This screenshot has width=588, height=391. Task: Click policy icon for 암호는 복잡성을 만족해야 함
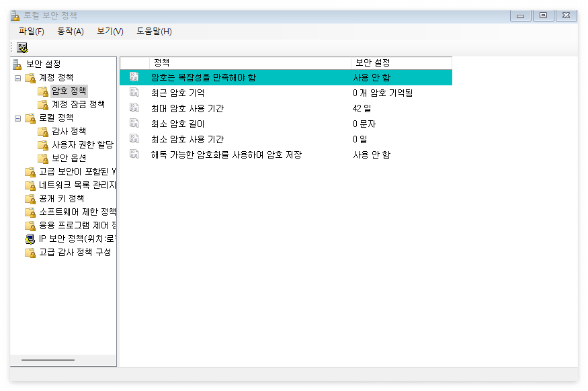click(134, 77)
